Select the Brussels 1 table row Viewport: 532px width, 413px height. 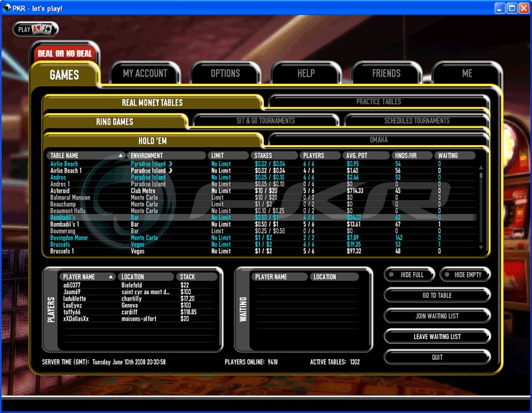pyautogui.click(x=263, y=251)
